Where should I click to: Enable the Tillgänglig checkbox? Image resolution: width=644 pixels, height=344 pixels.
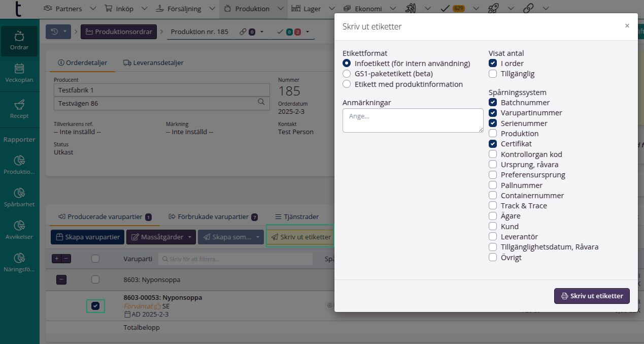493,74
